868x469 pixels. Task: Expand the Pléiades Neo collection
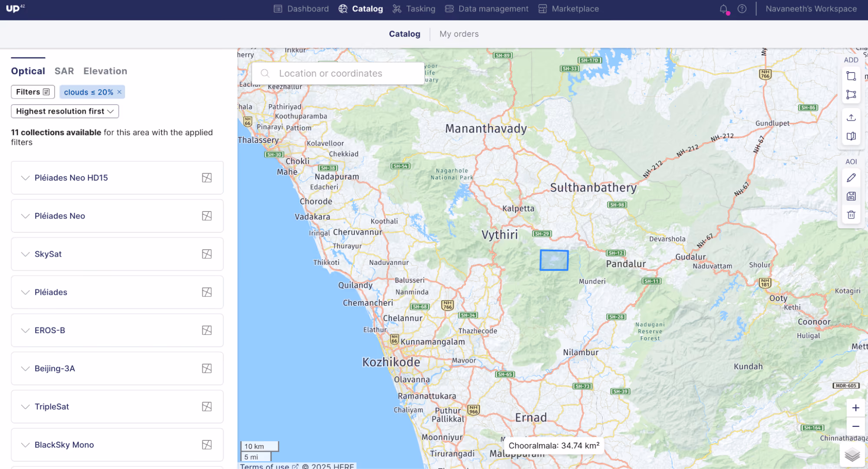26,216
